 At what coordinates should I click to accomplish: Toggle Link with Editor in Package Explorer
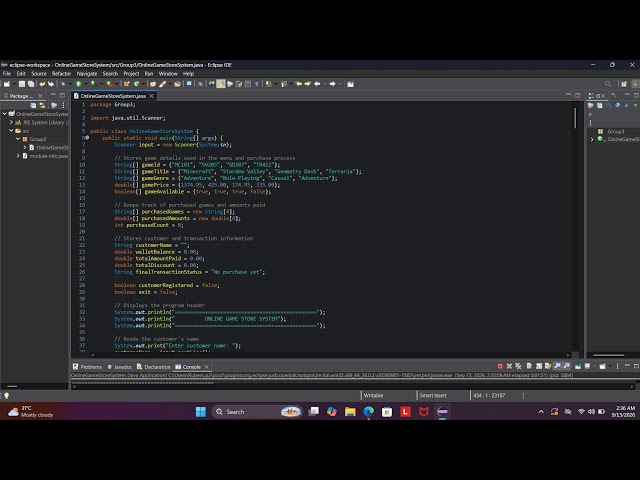[x=42, y=105]
